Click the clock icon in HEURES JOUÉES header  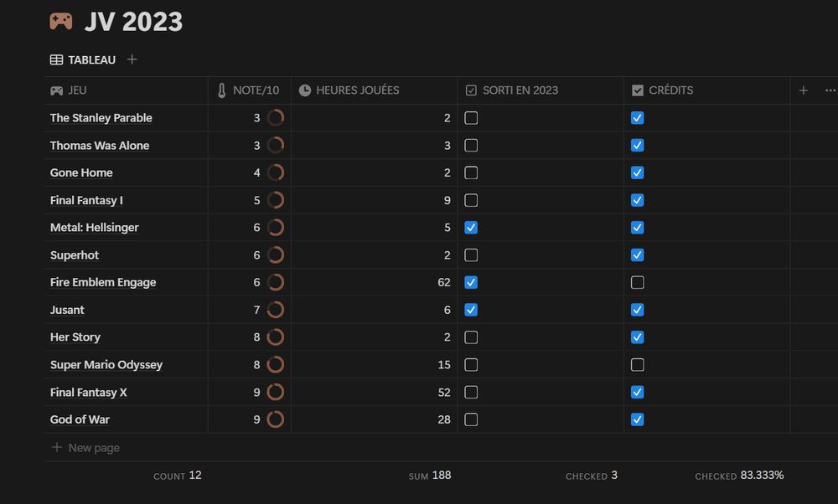tap(305, 90)
